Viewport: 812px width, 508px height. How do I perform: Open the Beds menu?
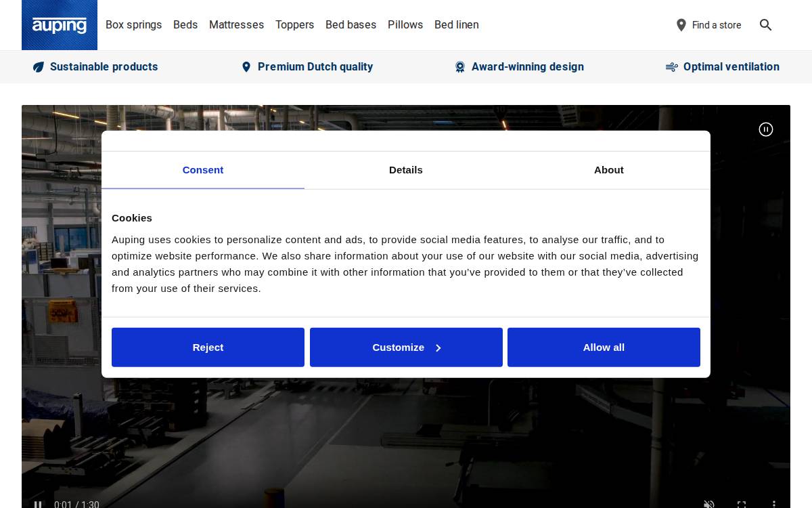click(185, 25)
